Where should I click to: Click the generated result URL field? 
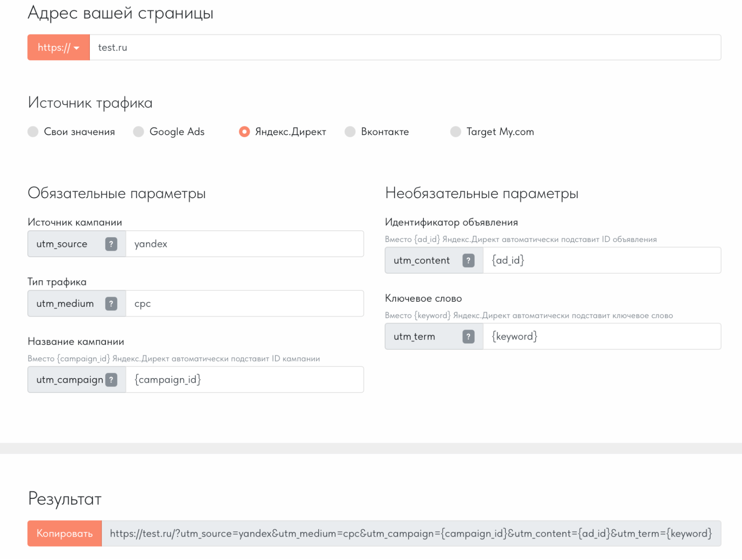(x=411, y=534)
